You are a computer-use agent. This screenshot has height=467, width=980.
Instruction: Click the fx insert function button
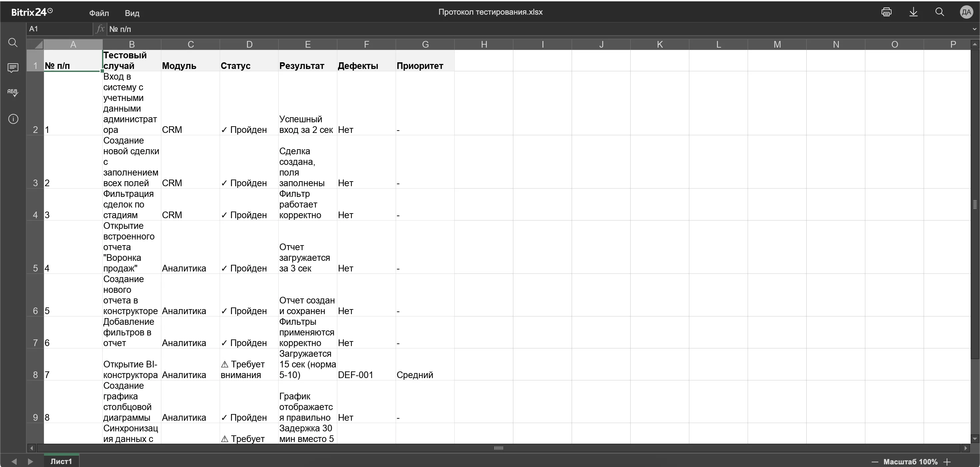click(100, 29)
